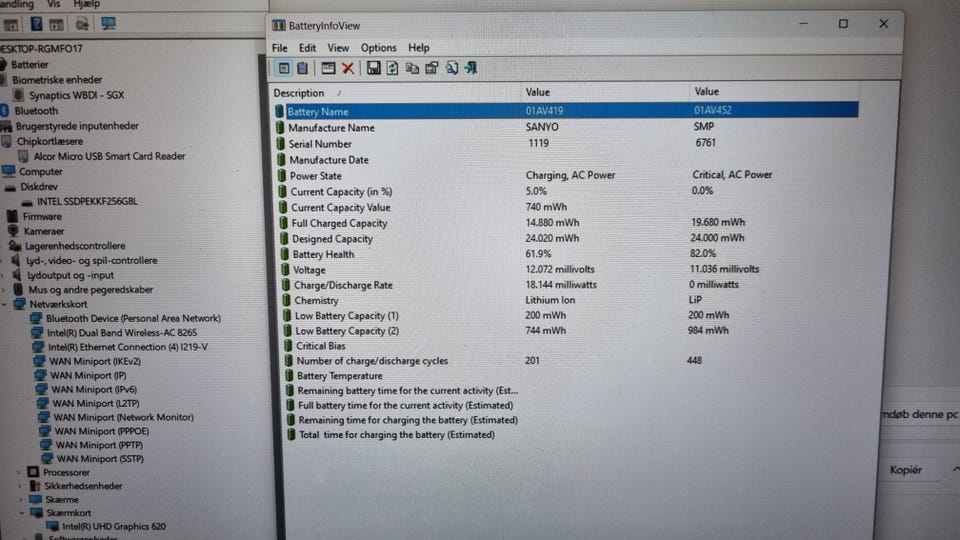Open the File menu

click(x=279, y=48)
